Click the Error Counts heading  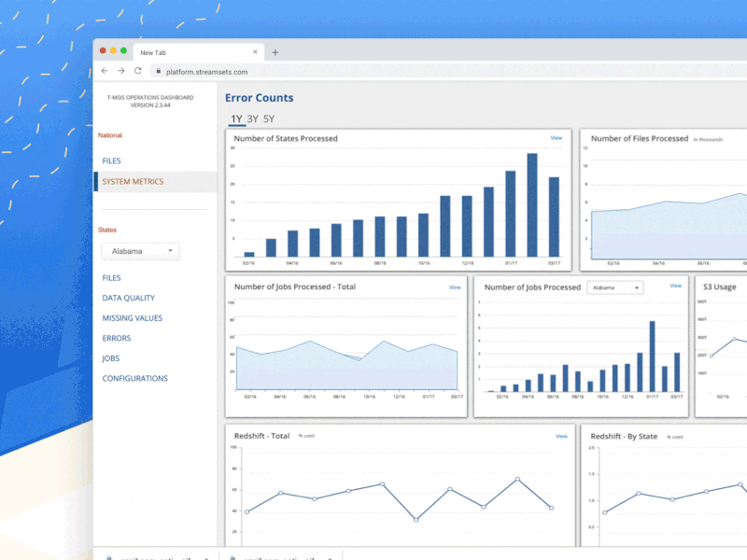point(260,98)
